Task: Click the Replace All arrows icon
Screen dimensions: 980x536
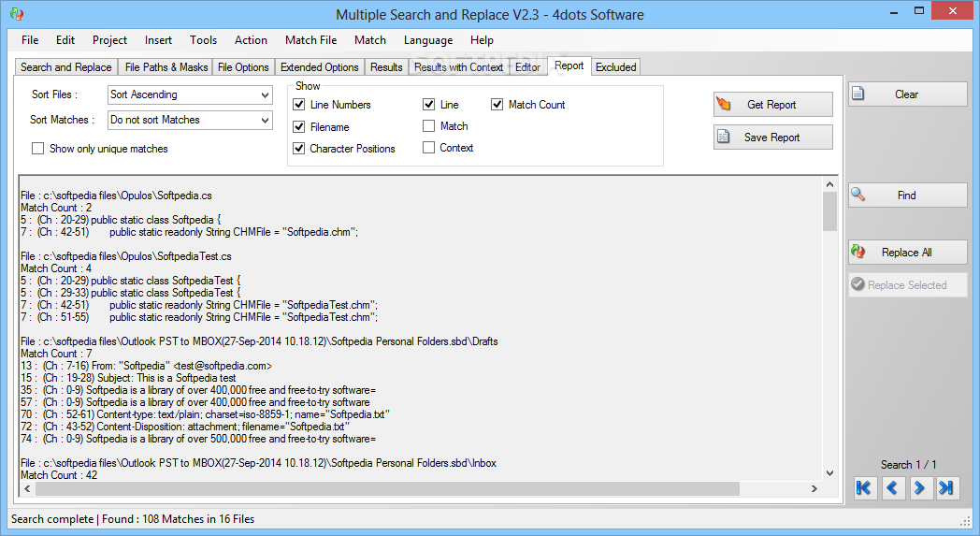Action: 858,252
